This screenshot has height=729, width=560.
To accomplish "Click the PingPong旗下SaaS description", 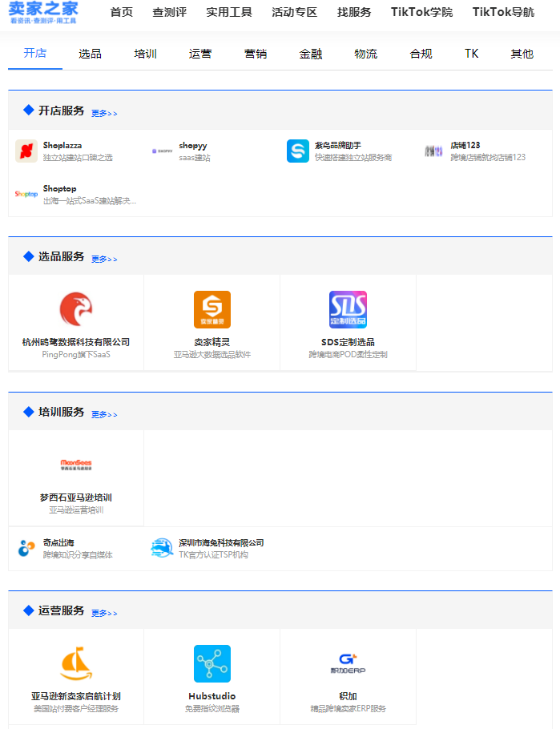I will click(x=76, y=354).
